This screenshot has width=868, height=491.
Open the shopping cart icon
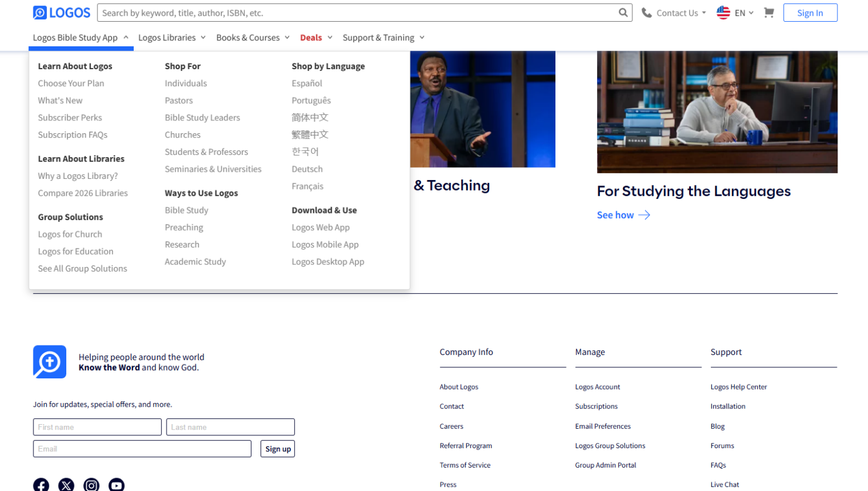pos(768,12)
